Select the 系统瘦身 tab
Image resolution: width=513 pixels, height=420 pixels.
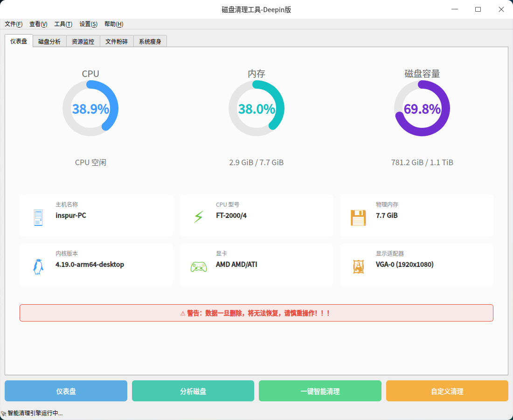point(150,42)
